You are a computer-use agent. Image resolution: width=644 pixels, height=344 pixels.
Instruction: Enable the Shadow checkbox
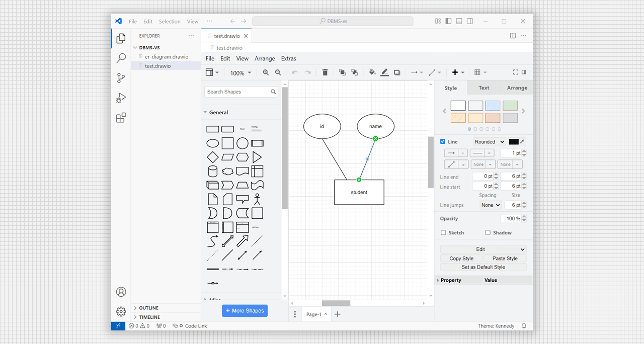[488, 233]
